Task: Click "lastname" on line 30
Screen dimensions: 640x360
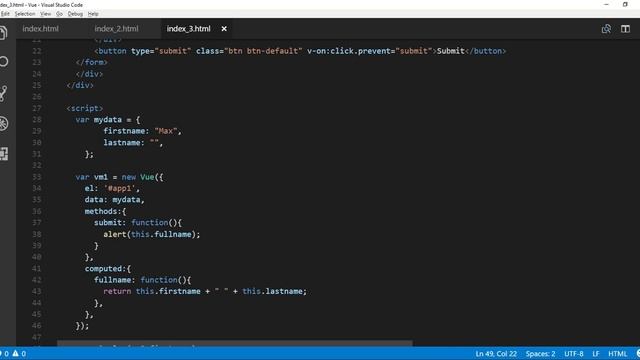Action: [x=122, y=142]
